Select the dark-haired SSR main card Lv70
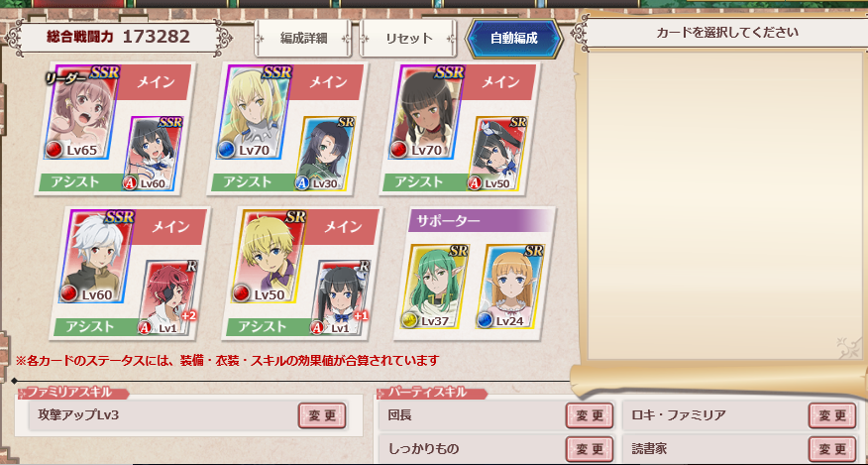The image size is (868, 465). [425, 112]
